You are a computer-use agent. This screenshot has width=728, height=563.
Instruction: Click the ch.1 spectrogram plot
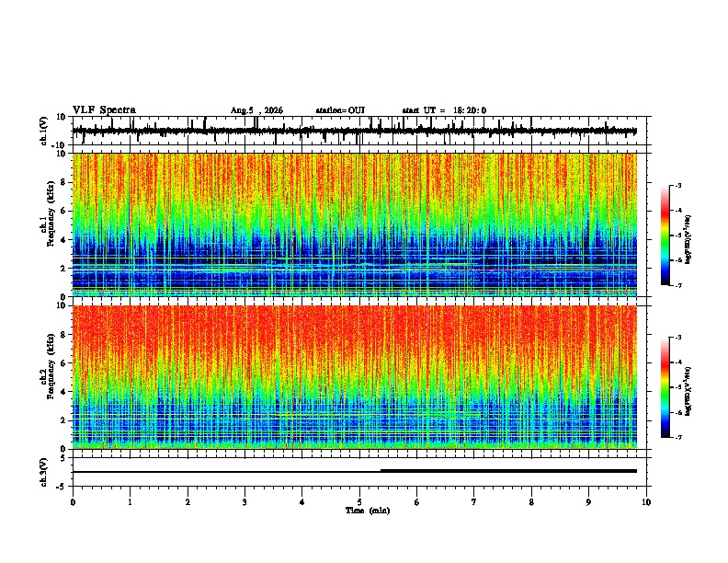[x=355, y=224]
